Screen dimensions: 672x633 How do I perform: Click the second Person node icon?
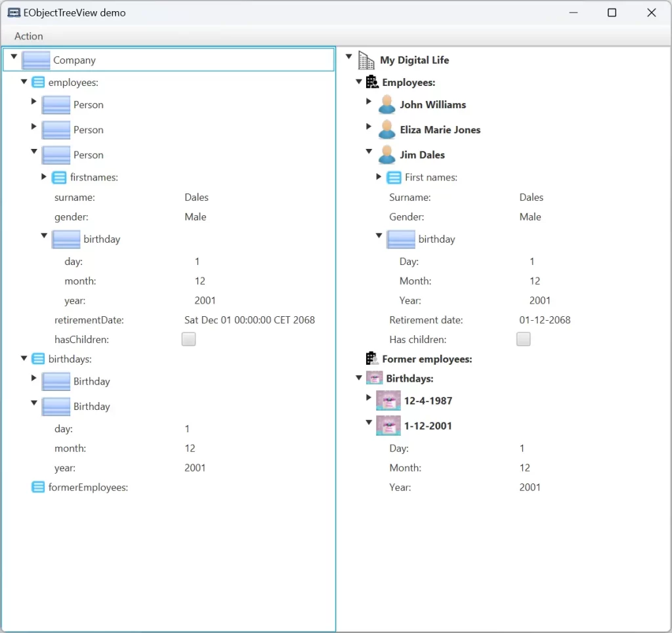56,130
